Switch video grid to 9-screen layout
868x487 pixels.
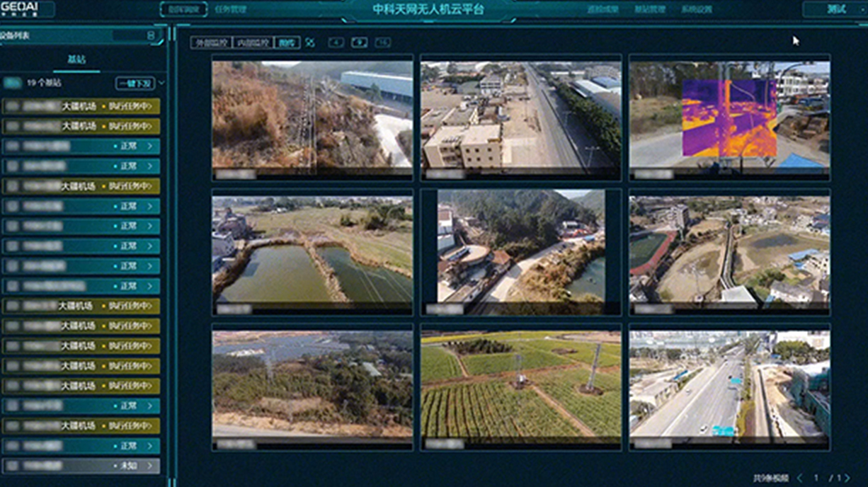coord(360,42)
